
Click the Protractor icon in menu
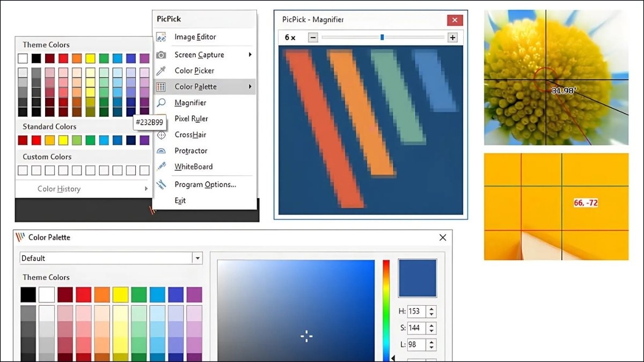click(160, 151)
